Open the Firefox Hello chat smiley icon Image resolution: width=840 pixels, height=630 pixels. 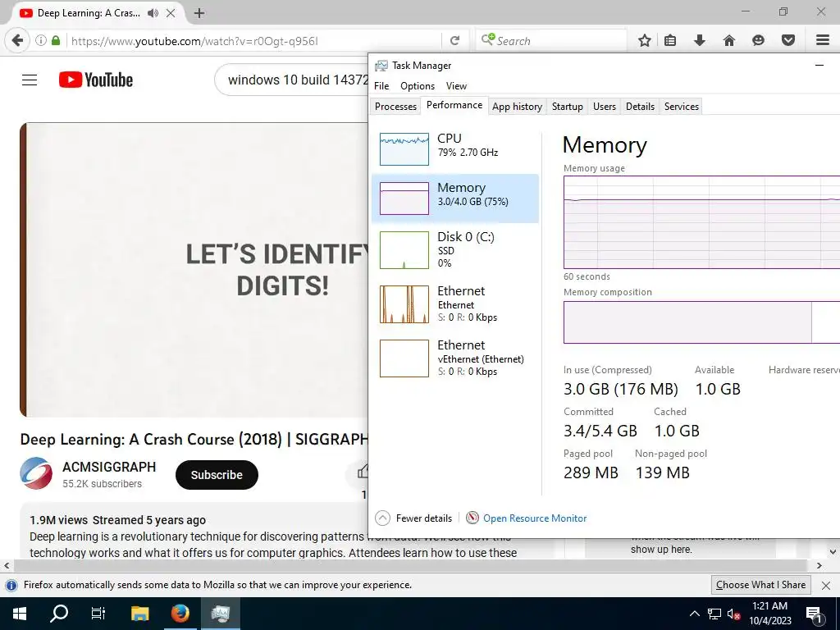[x=758, y=40]
